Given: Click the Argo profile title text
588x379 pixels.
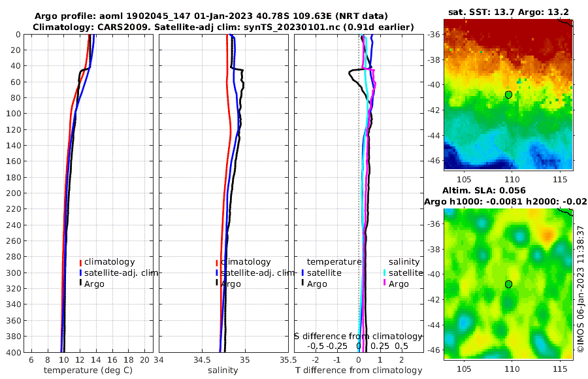Looking at the screenshot, I should 211,16.
